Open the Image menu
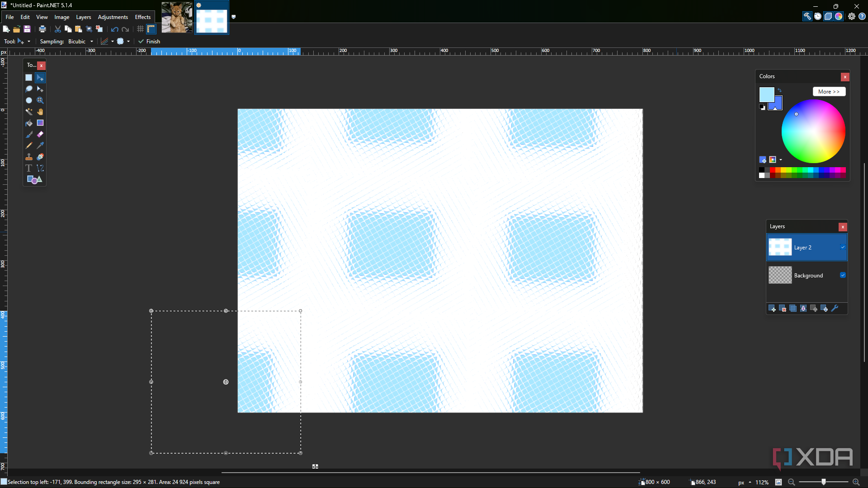The height and width of the screenshot is (488, 868). pos(62,17)
